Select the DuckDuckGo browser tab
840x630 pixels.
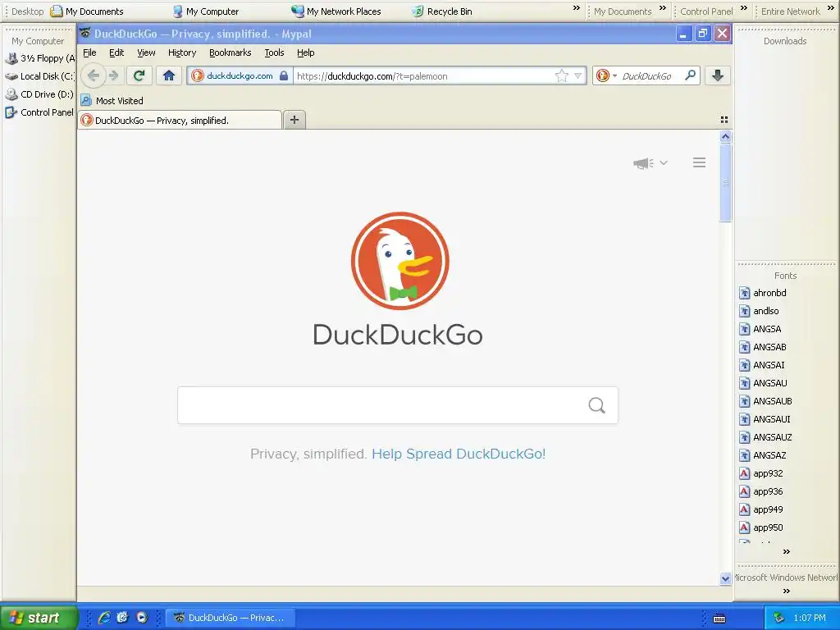pos(180,120)
